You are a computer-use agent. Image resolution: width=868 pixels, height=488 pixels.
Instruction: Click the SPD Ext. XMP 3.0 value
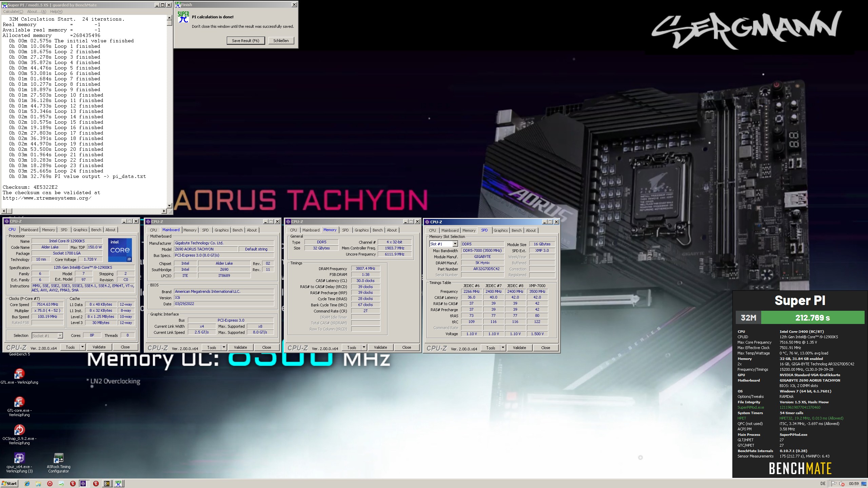point(542,250)
